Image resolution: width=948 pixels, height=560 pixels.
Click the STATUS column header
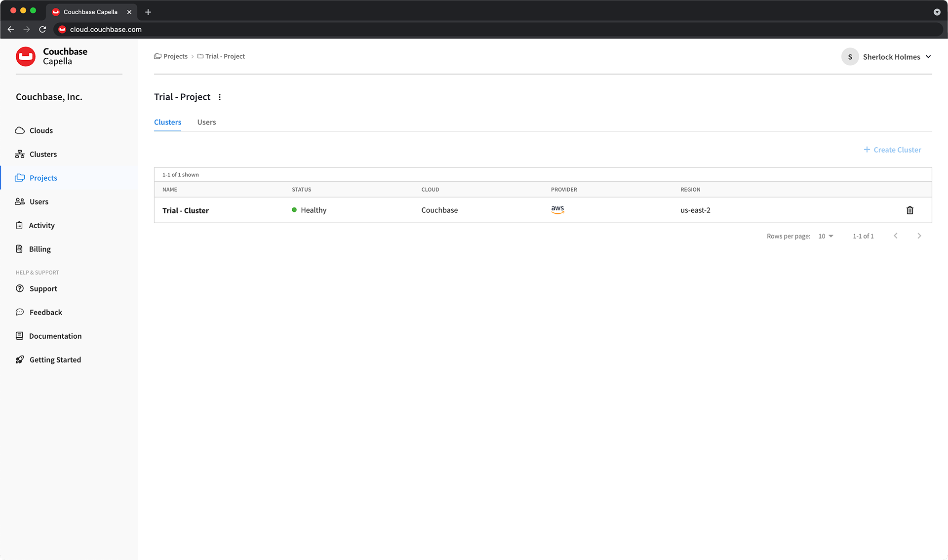point(302,190)
